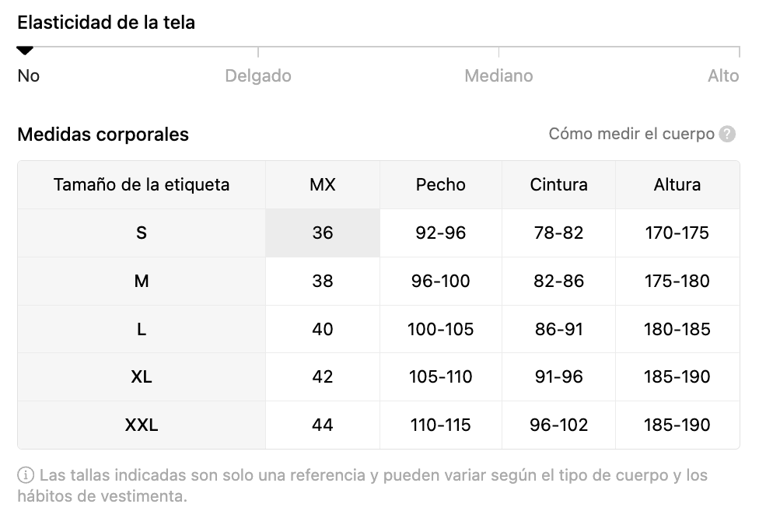Click the Delgado elasticity label
Screen dimensions: 759x532
[258, 76]
